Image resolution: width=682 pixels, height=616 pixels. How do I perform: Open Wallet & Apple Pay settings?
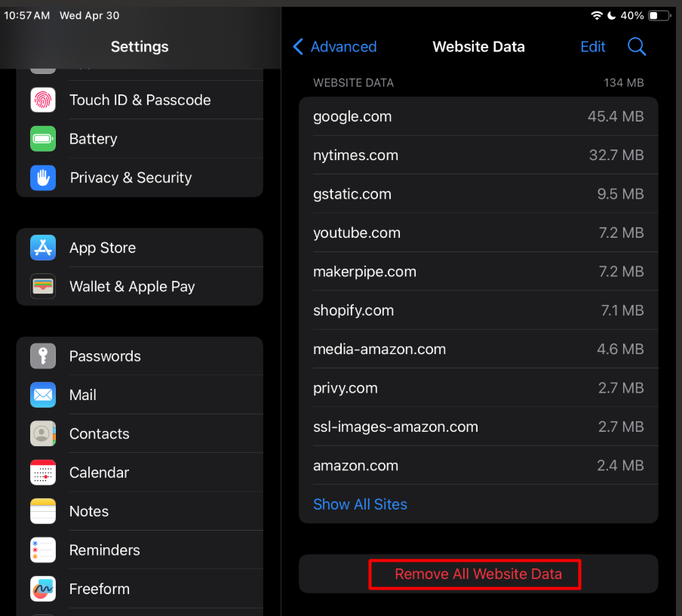[x=140, y=286]
